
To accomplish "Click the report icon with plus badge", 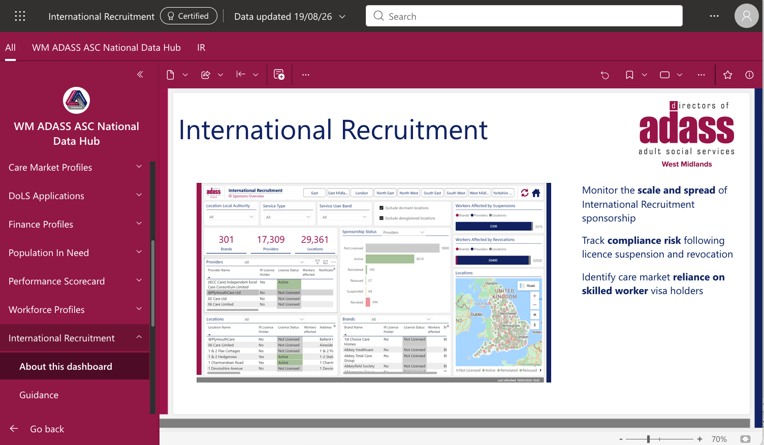I will [279, 75].
